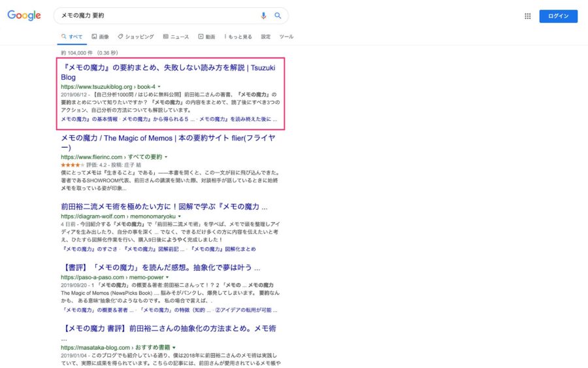
Task: Click the https://paso-a-paso.com › memo-power URL text
Action: 112,277
